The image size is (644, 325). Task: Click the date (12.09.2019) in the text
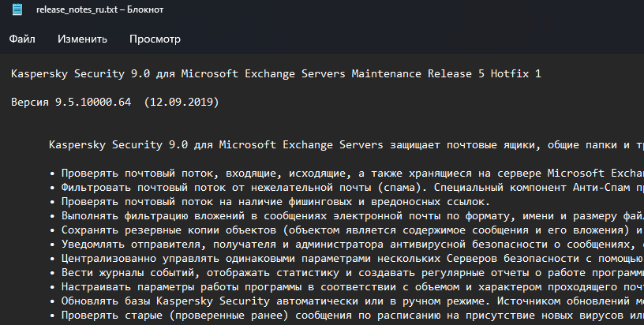point(182,102)
